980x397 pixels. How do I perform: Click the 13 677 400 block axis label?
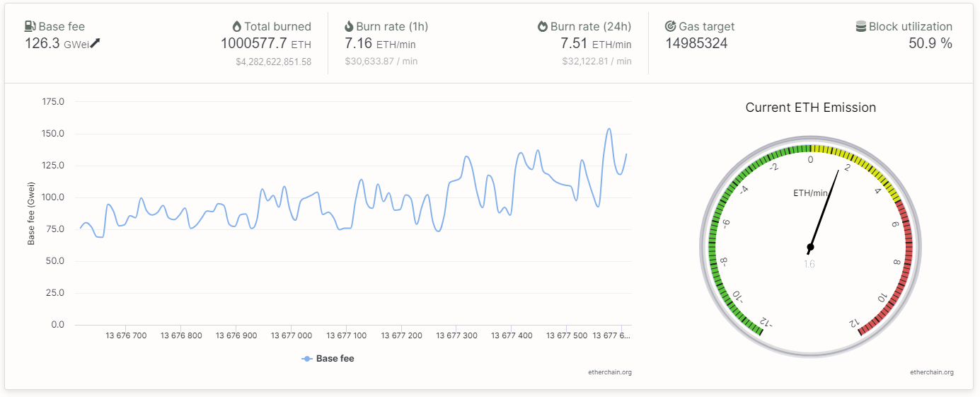(512, 335)
